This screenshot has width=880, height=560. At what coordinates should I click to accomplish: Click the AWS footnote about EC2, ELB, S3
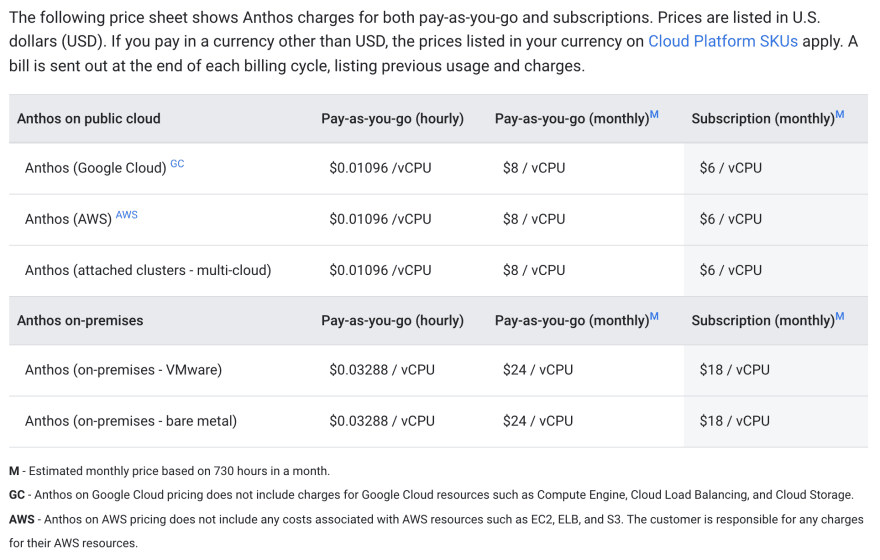(x=436, y=531)
